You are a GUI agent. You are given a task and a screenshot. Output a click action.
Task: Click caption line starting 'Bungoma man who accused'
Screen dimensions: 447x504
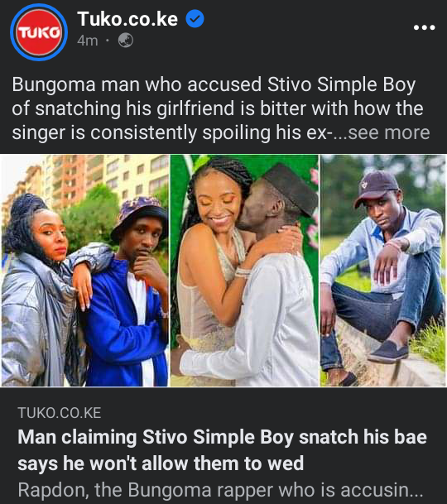click(214, 85)
